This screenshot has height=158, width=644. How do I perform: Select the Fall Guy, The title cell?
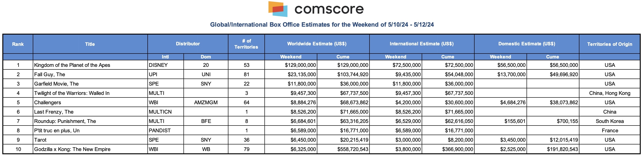50,74
